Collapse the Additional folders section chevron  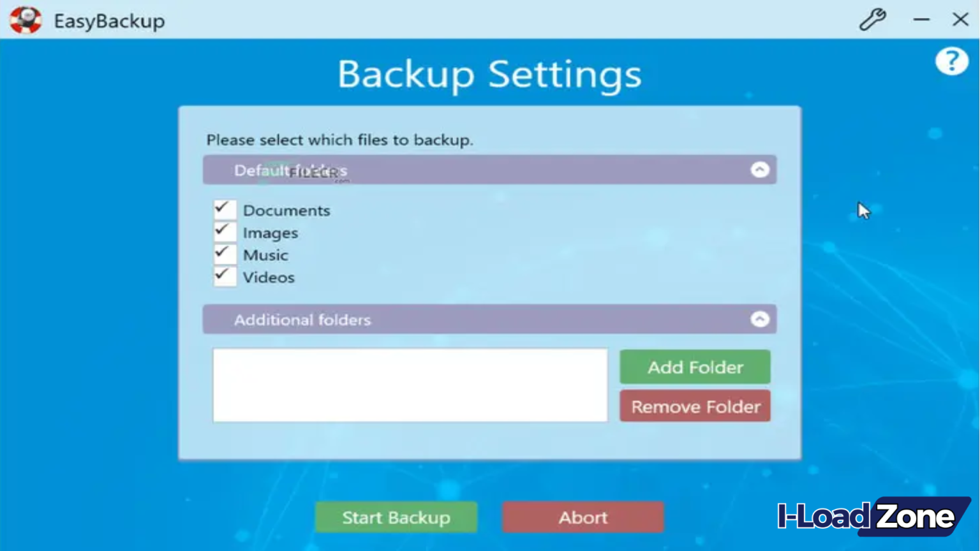tap(759, 319)
